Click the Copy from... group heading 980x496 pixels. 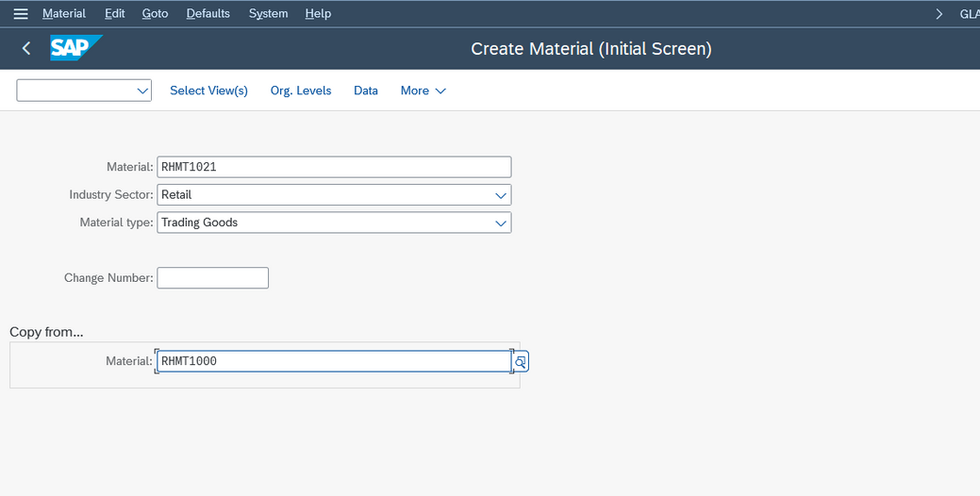coord(46,332)
